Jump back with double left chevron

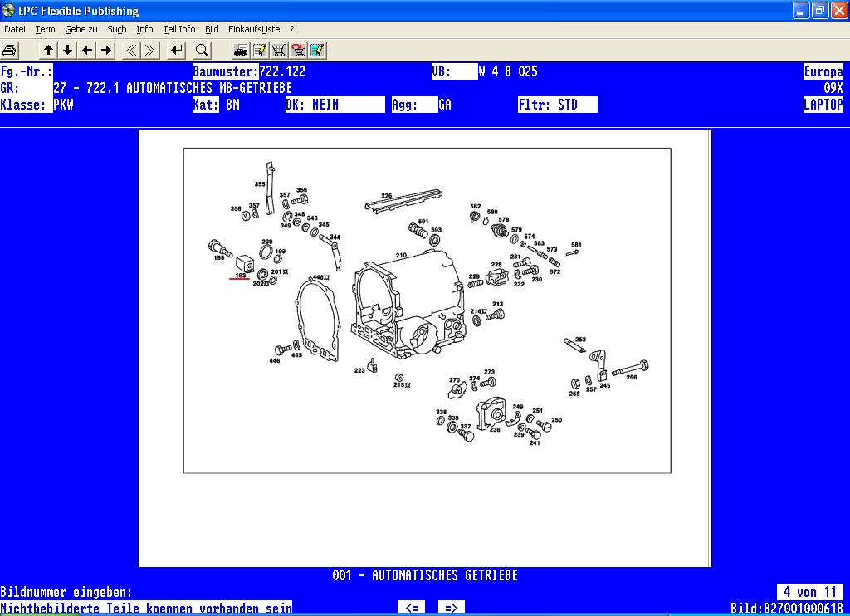tap(131, 50)
